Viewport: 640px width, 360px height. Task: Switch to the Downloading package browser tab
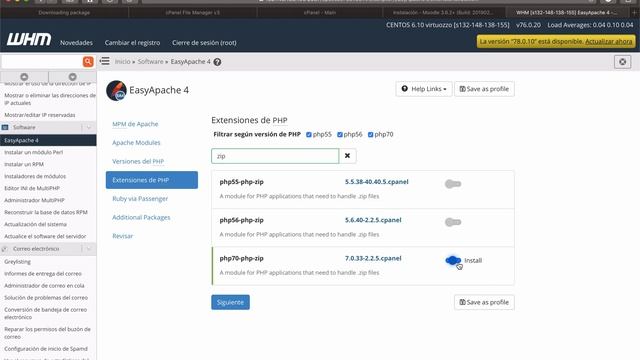pos(64,13)
